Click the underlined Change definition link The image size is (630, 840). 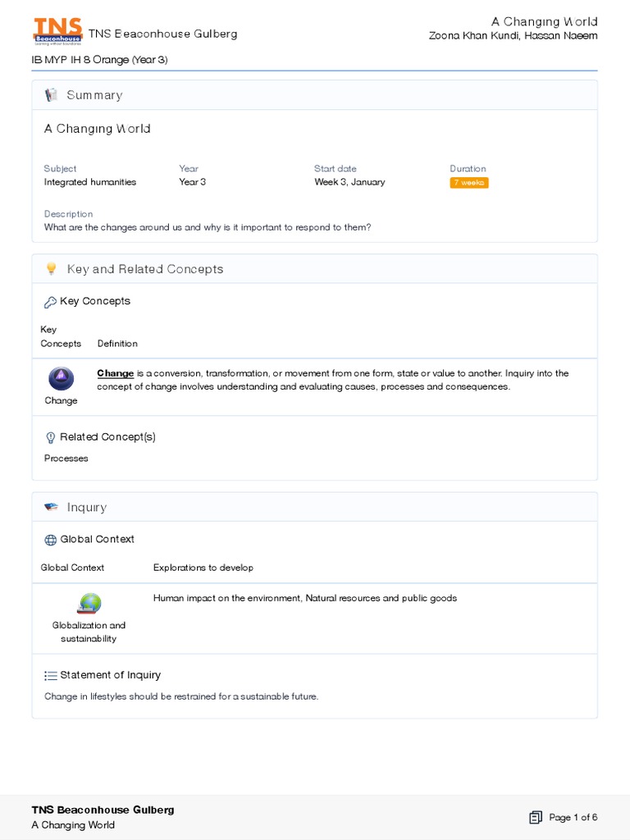pyautogui.click(x=115, y=373)
